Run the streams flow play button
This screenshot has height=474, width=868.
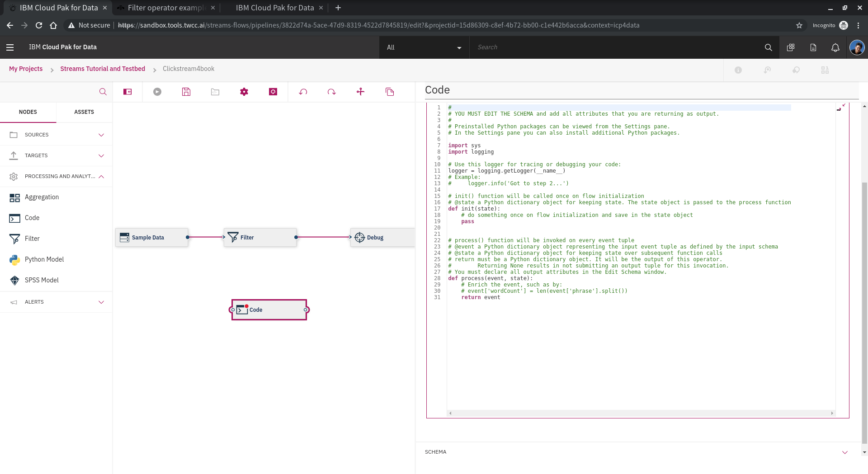tap(157, 92)
